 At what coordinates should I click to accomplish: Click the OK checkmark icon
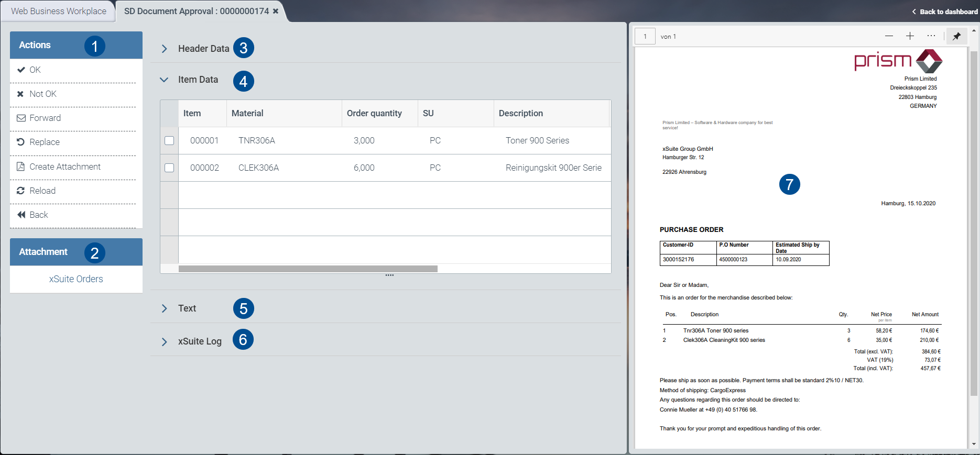point(21,70)
